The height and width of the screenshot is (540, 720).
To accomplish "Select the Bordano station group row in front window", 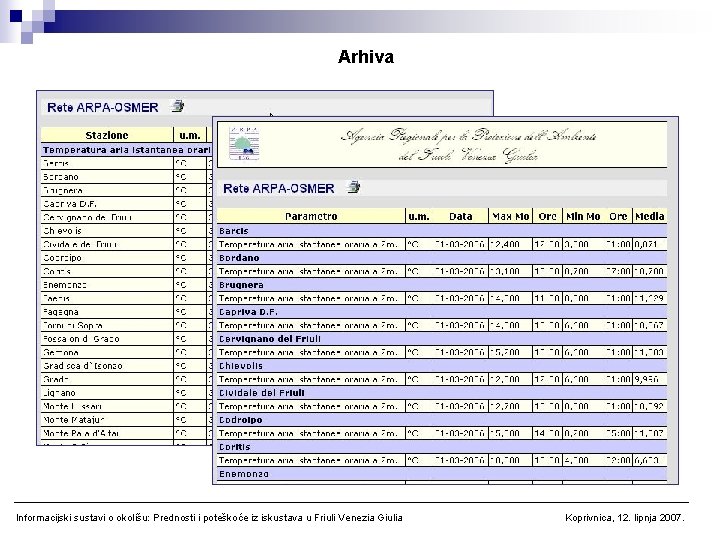I will (x=442, y=258).
